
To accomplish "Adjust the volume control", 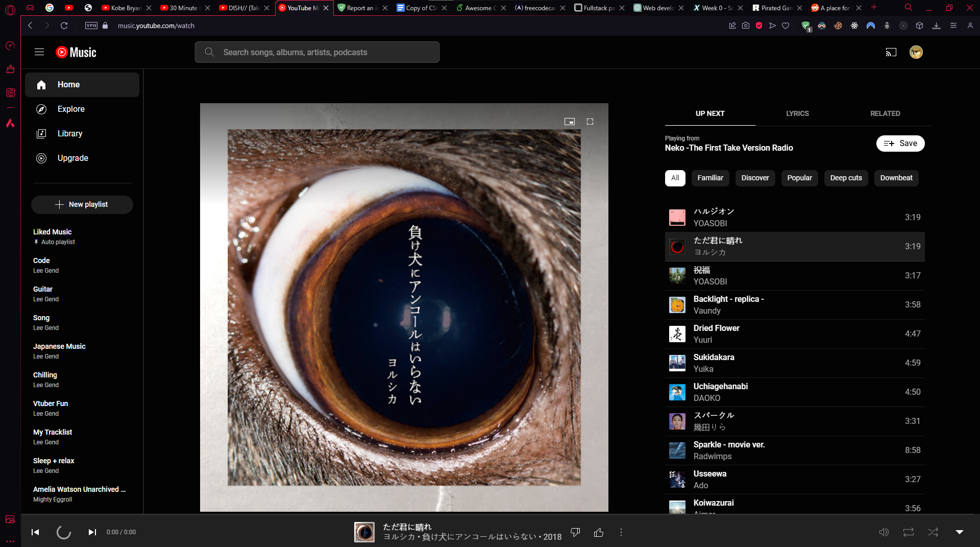I will pos(884,532).
